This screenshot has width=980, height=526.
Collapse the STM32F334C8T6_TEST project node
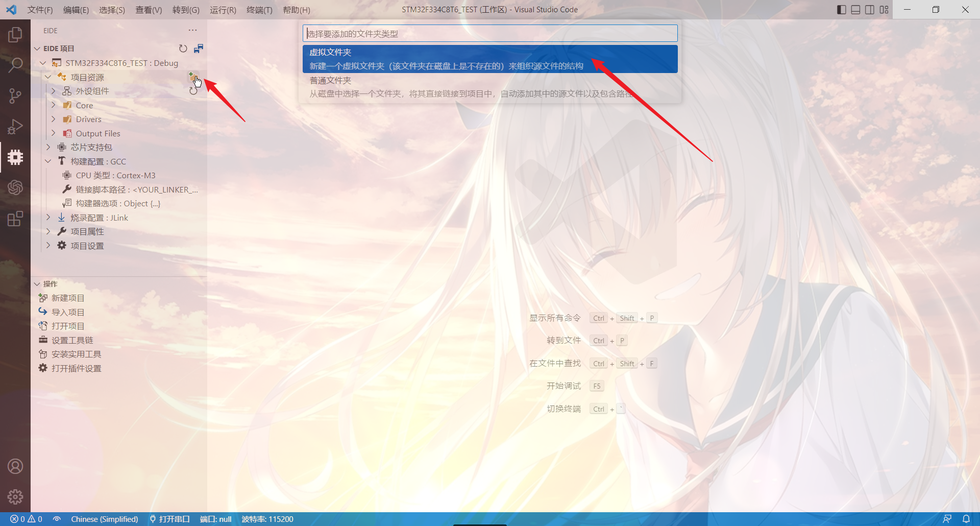(43, 63)
